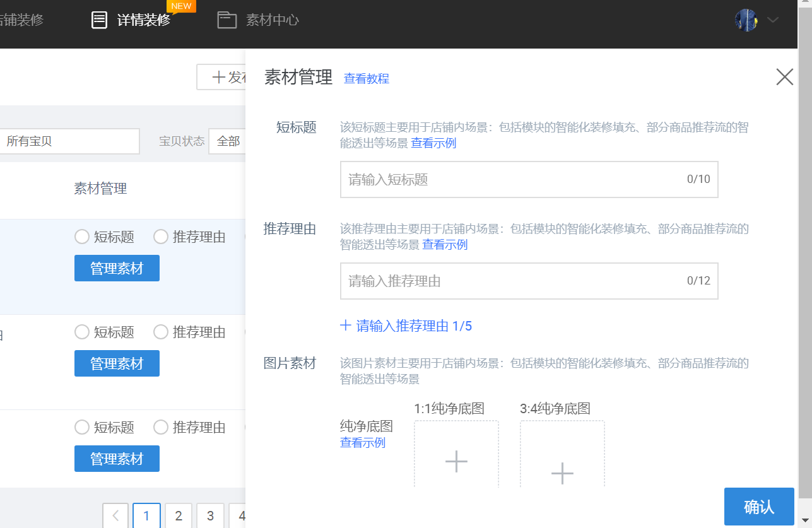This screenshot has width=812, height=528.
Task: Click the plus to add another 推荐理由
Action: pyautogui.click(x=346, y=325)
